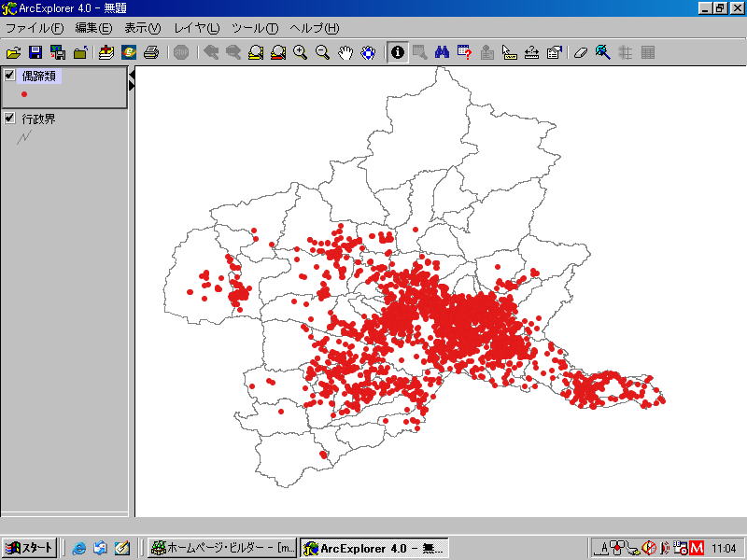Click the Add Layers toolbar icon
This screenshot has height=560, width=747.
pos(106,52)
